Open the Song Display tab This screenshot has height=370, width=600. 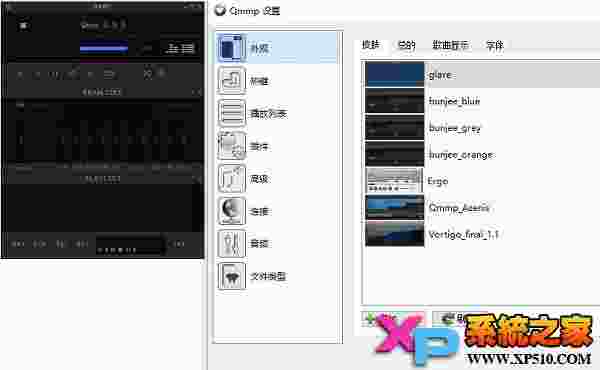(x=450, y=46)
